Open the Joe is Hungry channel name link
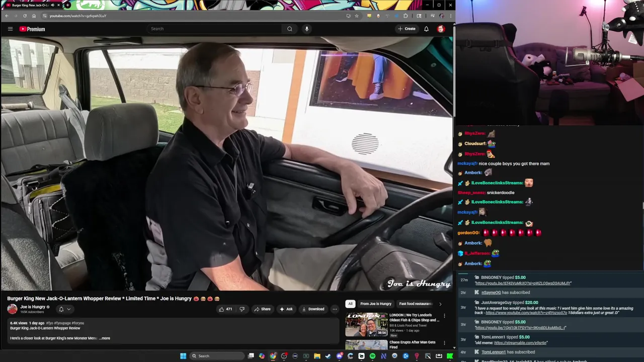This screenshot has width=644, height=362. pos(33,307)
